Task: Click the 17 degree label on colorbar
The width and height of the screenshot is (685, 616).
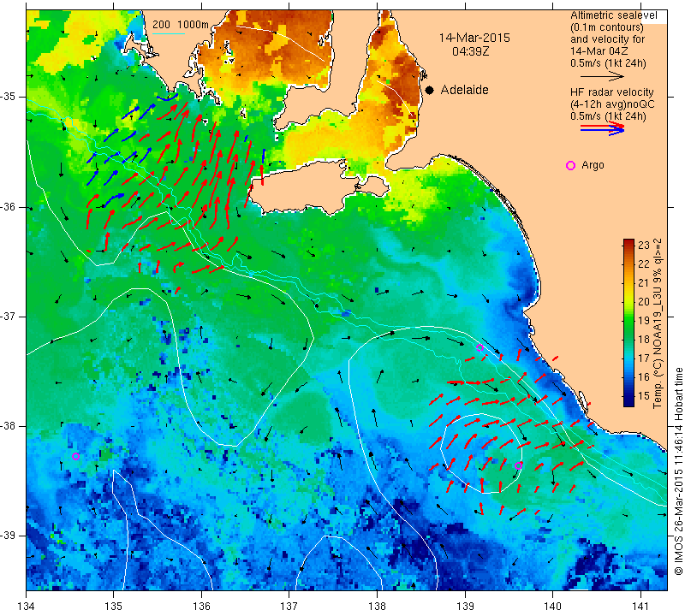Action: coord(644,358)
